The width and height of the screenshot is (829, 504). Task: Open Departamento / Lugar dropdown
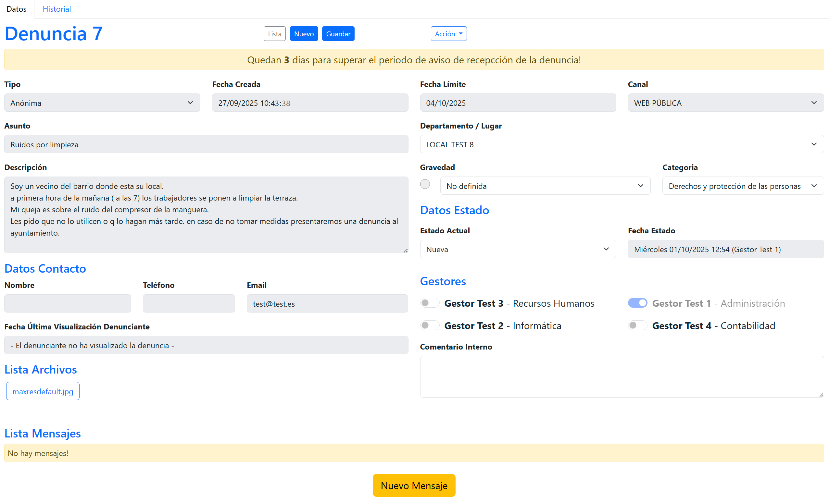[622, 144]
